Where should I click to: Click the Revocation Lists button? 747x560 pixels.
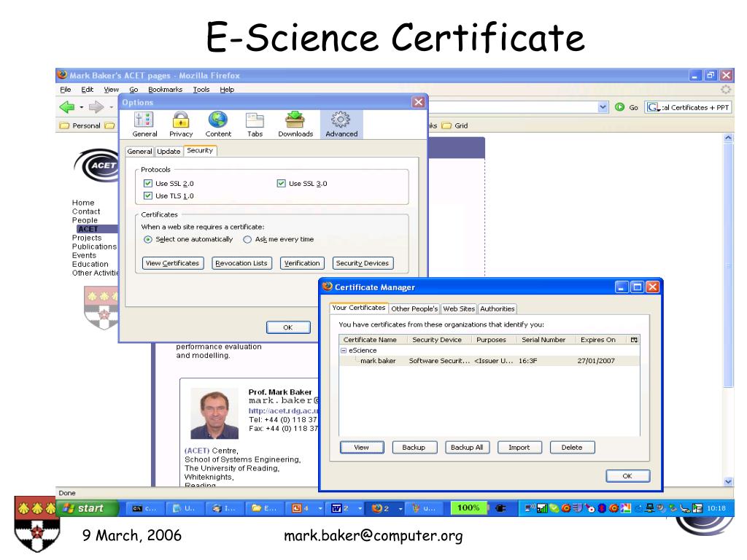coord(241,262)
